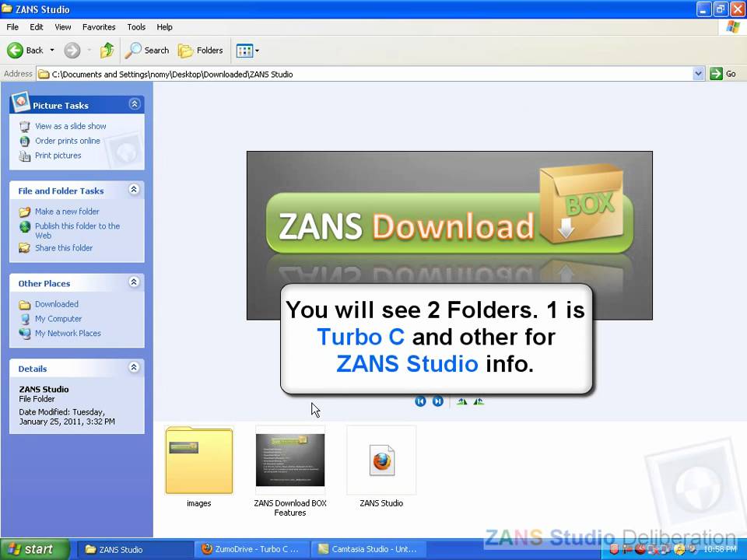The width and height of the screenshot is (747, 560).
Task: Click the Publish to Web globe icon
Action: [x=25, y=226]
